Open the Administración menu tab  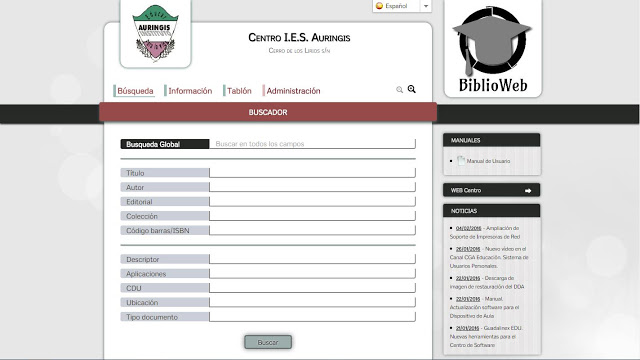coord(293,91)
